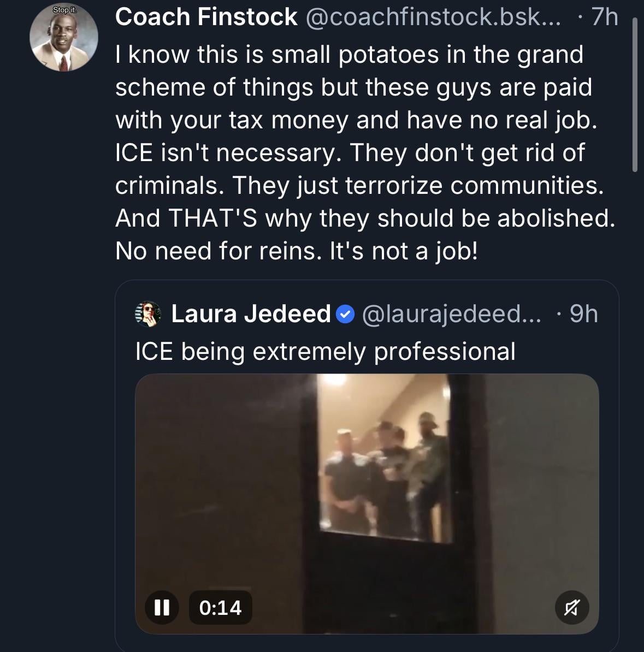
Task: Click Laura Jedeed's small avatar
Action: tap(147, 313)
